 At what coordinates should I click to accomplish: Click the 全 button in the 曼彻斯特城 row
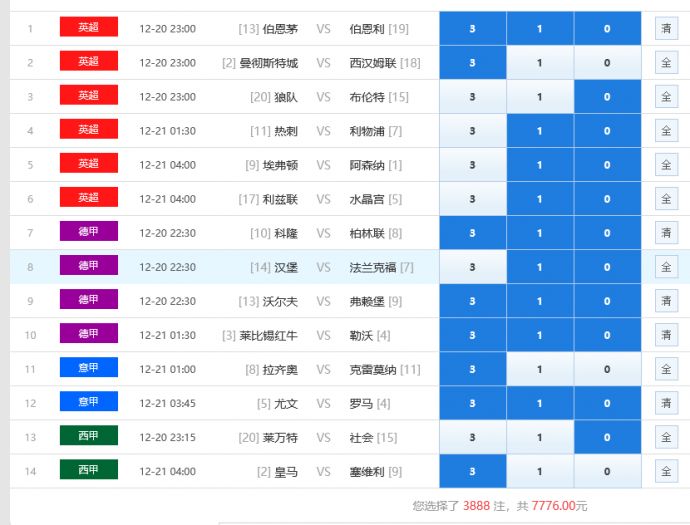point(666,63)
